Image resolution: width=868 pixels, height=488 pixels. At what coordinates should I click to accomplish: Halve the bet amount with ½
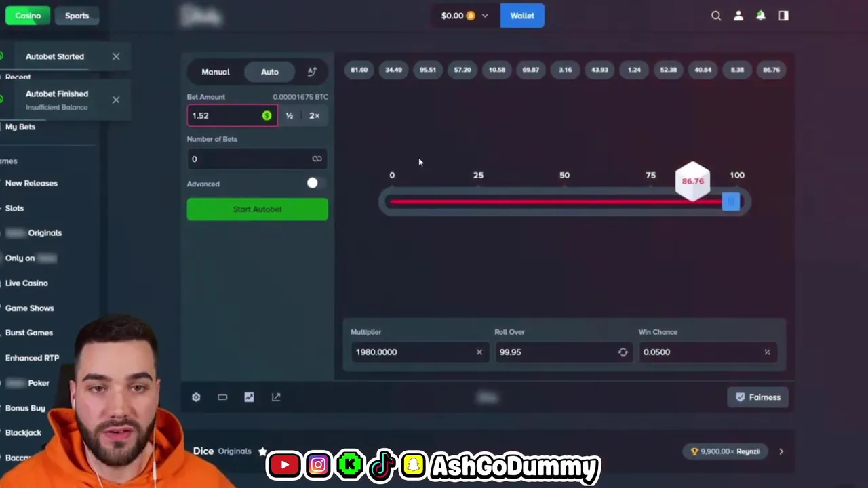(290, 116)
